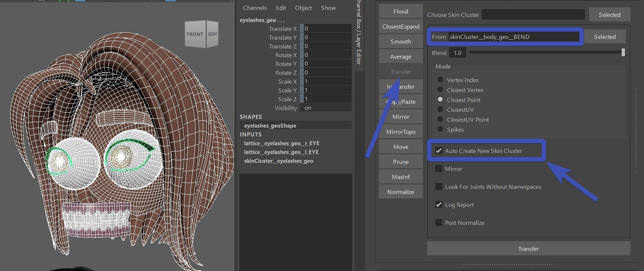Open the Edit menu in Channel Box
This screenshot has height=271, width=644.
tap(281, 8)
